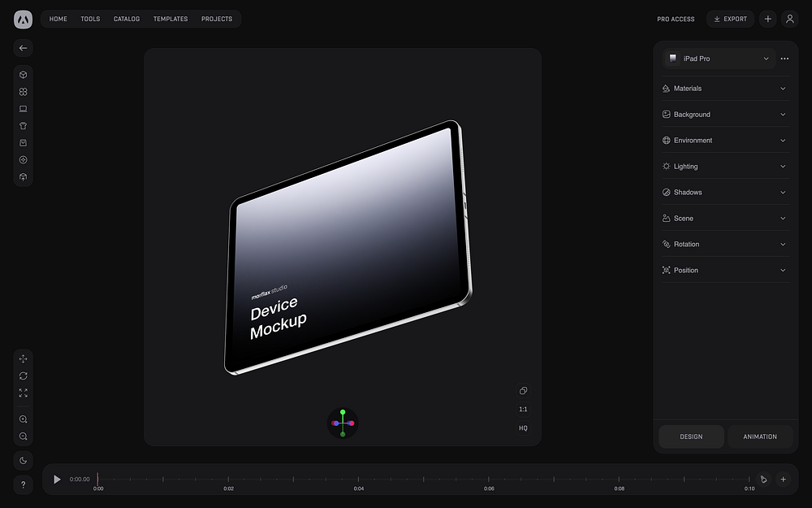Select the move/pan tool
812x508 pixels.
tap(23, 358)
